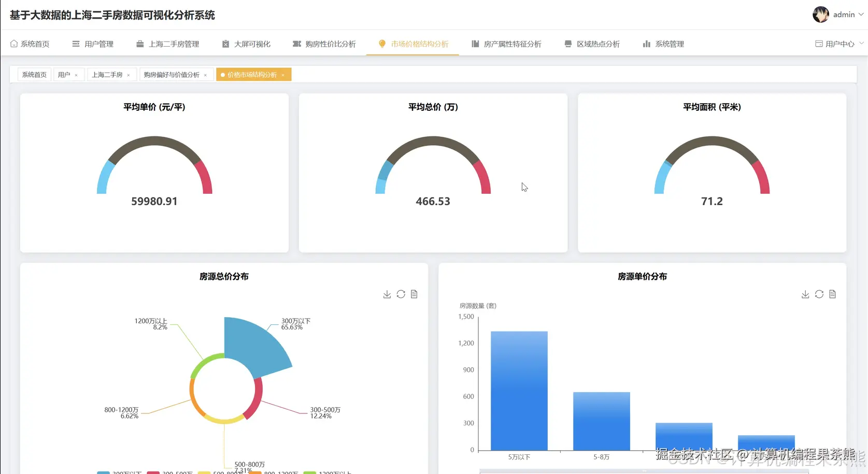The image size is (868, 474).
Task: Open data view for 房源总价分布 chart
Action: 414,294
